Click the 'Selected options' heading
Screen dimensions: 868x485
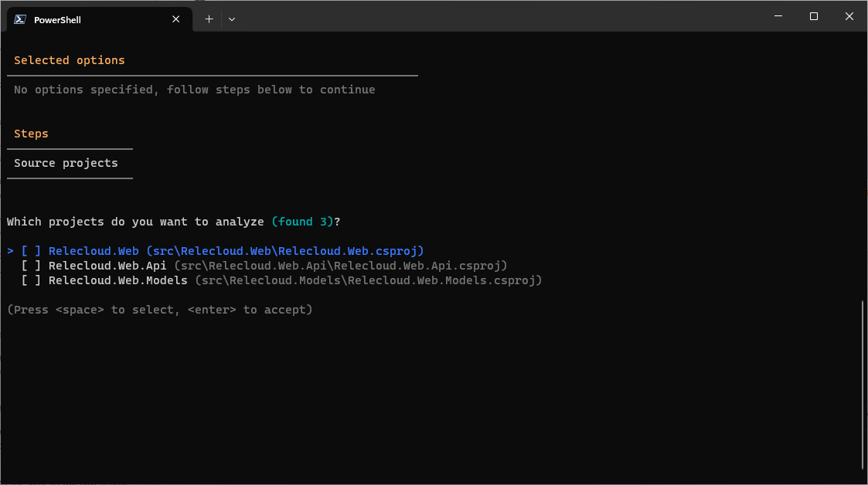coord(69,59)
